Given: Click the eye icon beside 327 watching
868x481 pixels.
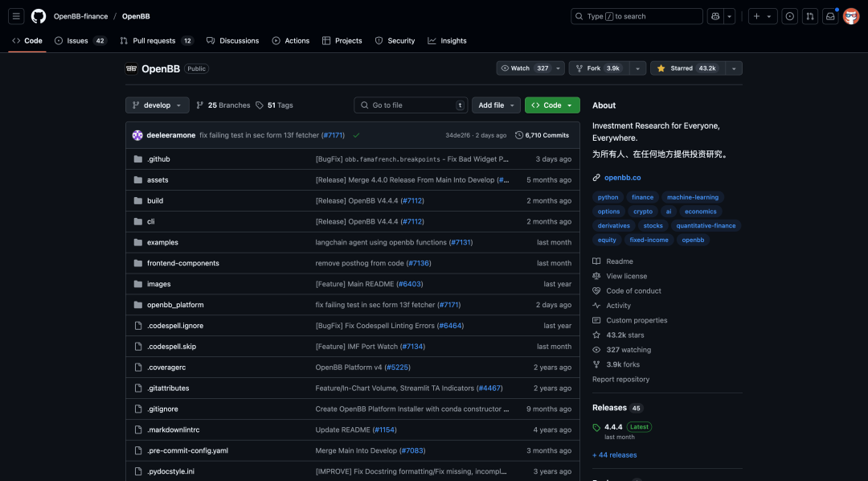Looking at the screenshot, I should tap(596, 350).
